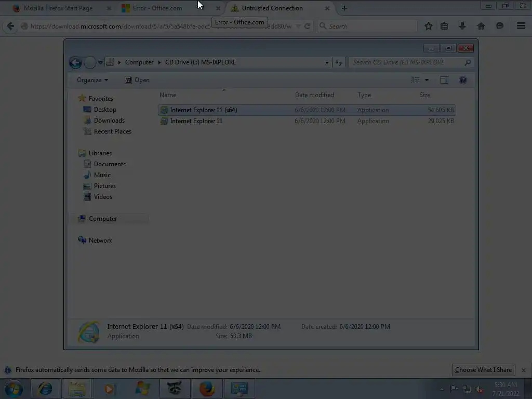Reload the page in Firefox
Image resolution: width=532 pixels, height=399 pixels.
308,26
